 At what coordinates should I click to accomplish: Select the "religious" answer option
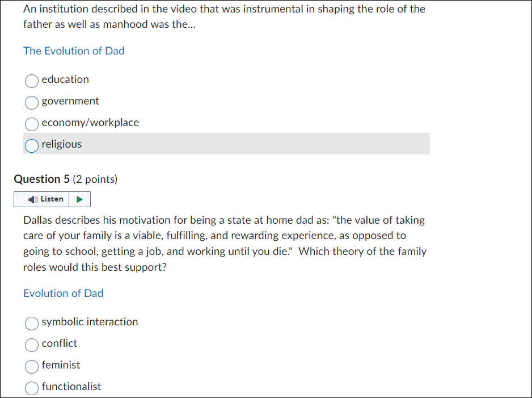pos(32,146)
